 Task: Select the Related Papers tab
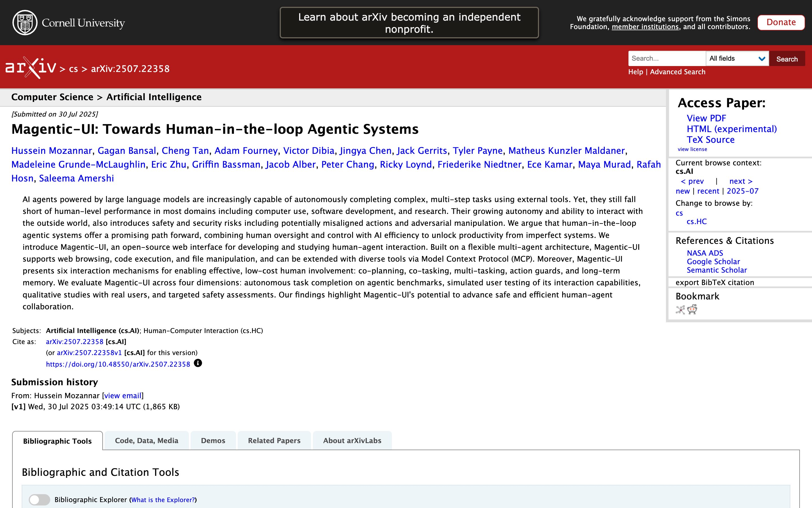click(274, 441)
